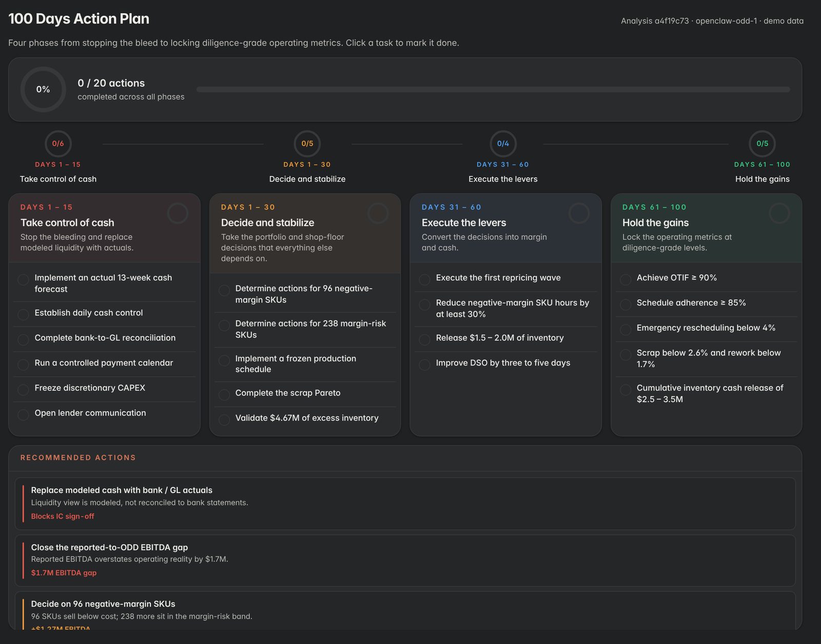Image resolution: width=821 pixels, height=644 pixels.
Task: Click the overall actions progress bar
Action: [x=493, y=89]
